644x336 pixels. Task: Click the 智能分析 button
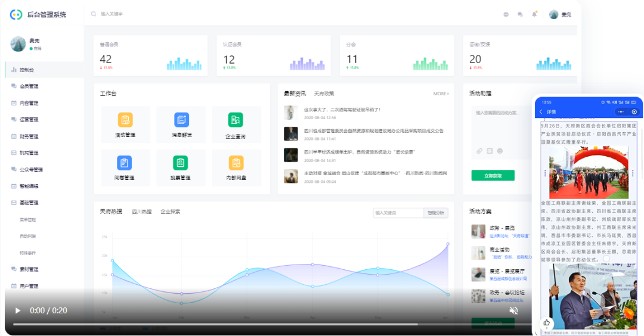(x=436, y=213)
